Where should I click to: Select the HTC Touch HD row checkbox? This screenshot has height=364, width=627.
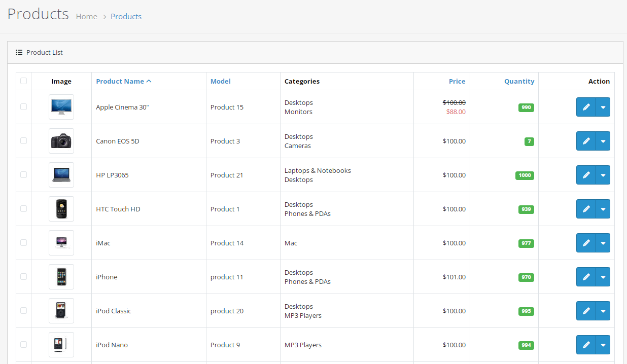23,208
